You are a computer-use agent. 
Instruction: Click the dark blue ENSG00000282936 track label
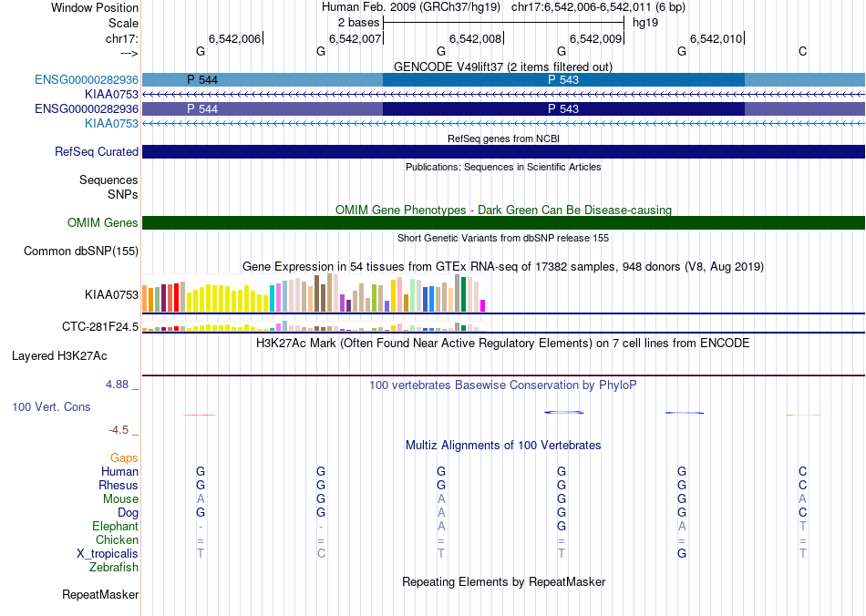[87, 108]
